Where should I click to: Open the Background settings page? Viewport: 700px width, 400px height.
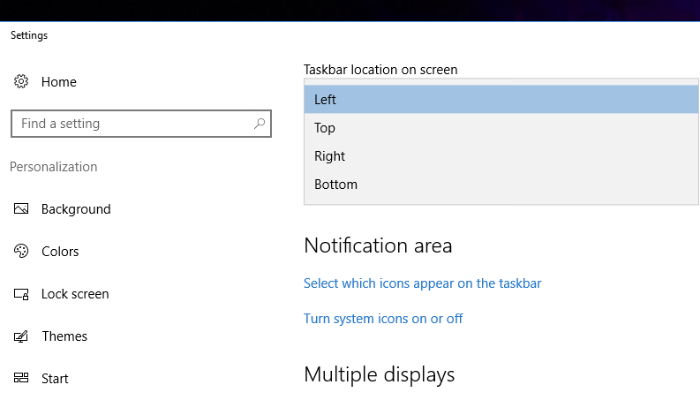click(x=76, y=209)
